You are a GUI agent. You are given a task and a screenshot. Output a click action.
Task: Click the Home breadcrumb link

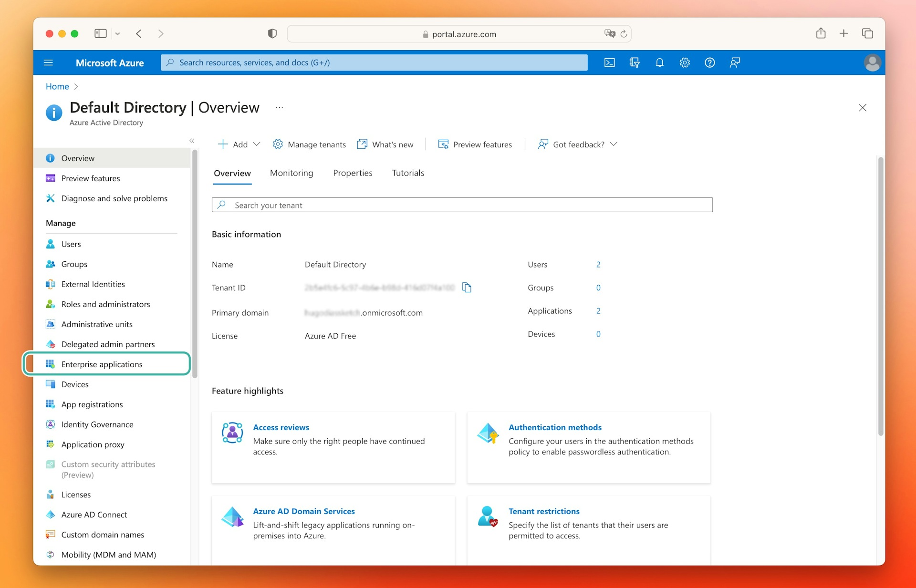57,86
